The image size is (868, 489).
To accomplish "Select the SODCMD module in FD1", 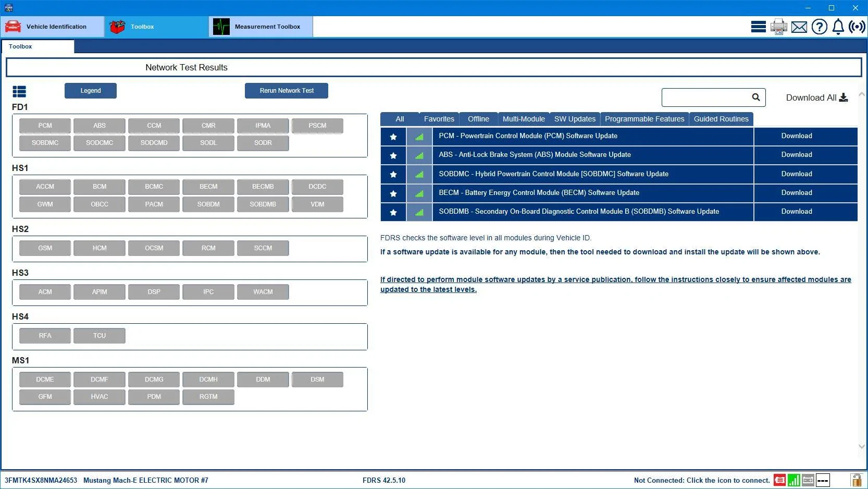I will pos(154,143).
